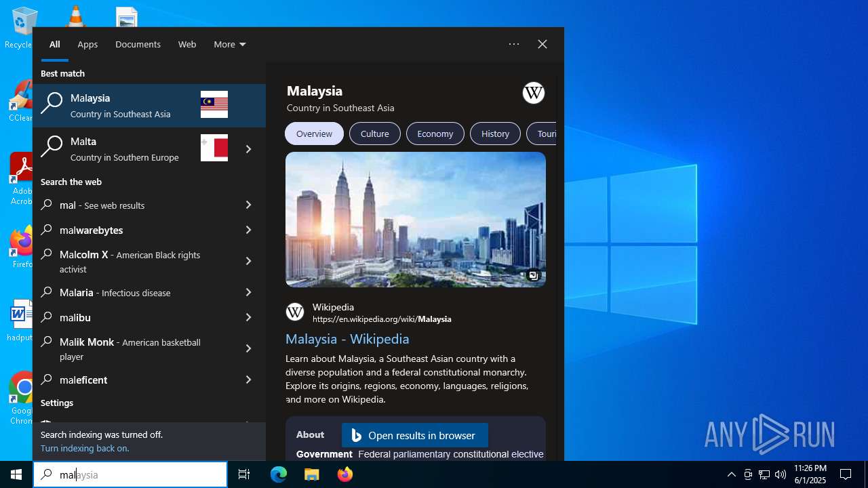Open the notification center icon
This screenshot has width=868, height=488.
coord(846,474)
